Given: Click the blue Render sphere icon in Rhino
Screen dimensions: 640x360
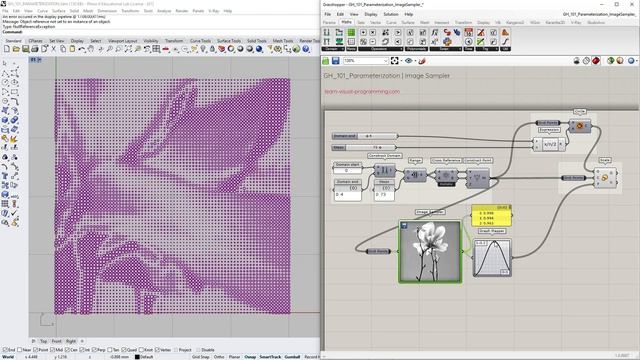Looking at the screenshot, I should coord(259,49).
